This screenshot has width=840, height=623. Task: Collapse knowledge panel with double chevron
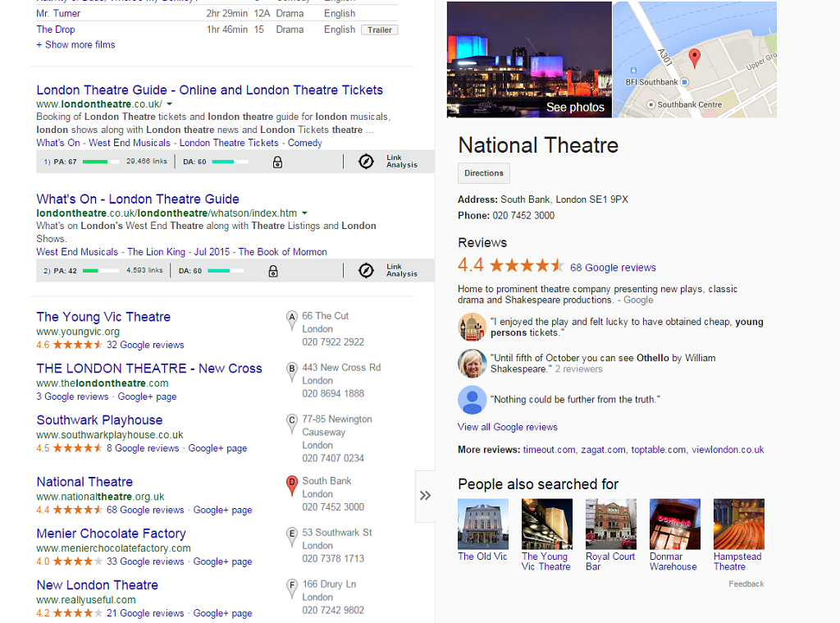click(426, 496)
